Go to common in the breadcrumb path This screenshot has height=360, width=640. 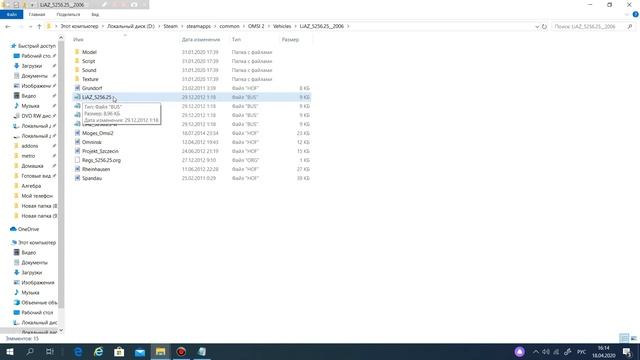click(x=229, y=26)
